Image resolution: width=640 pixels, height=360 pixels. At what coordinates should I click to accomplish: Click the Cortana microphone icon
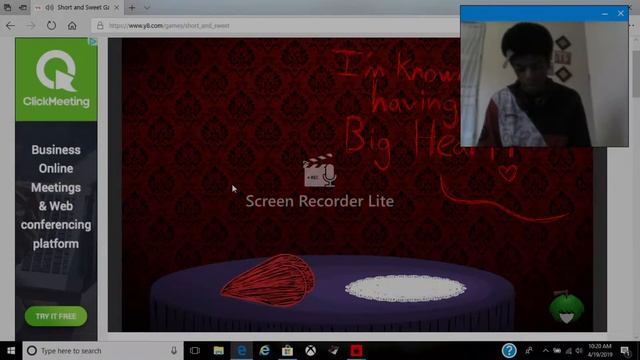point(174,351)
